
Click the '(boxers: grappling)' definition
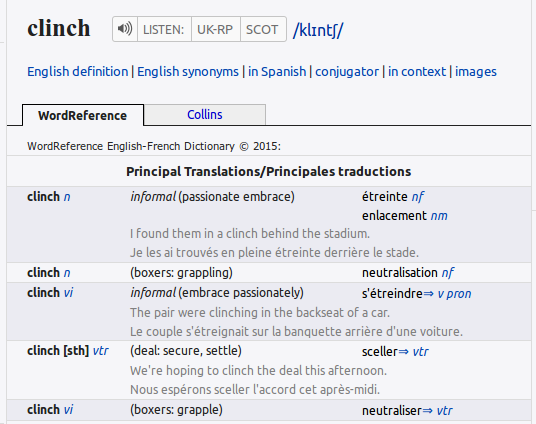(x=181, y=273)
